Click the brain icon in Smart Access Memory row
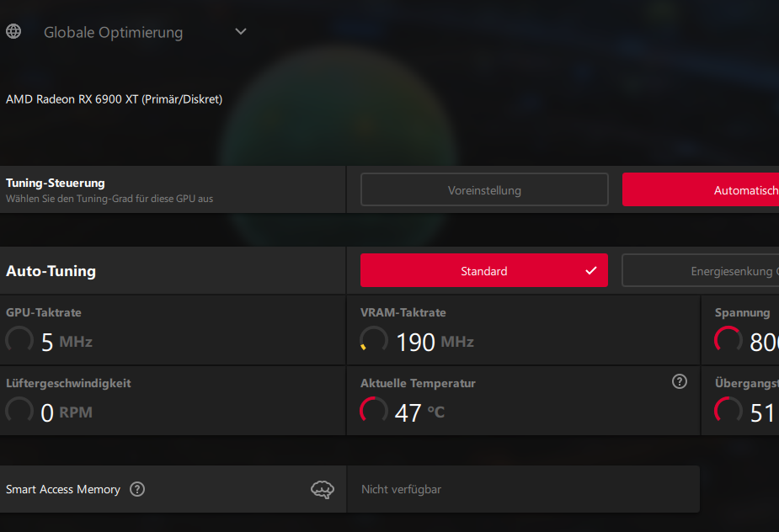 (x=323, y=490)
